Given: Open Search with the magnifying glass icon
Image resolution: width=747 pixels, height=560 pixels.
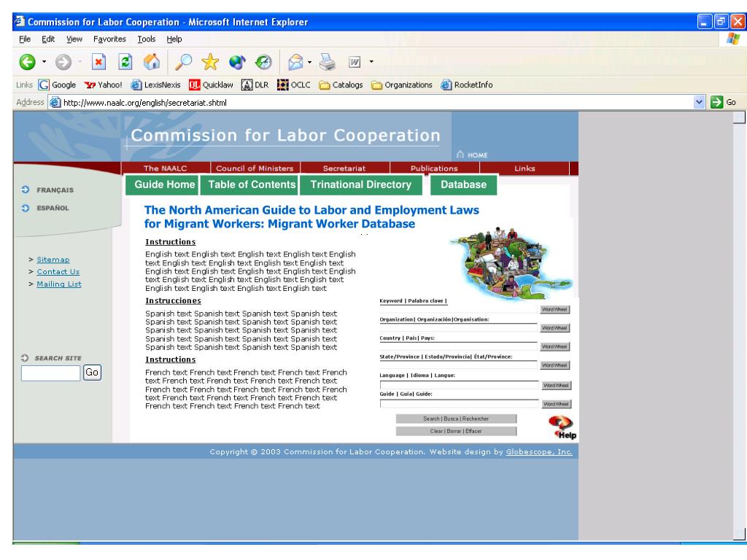Looking at the screenshot, I should tap(183, 62).
